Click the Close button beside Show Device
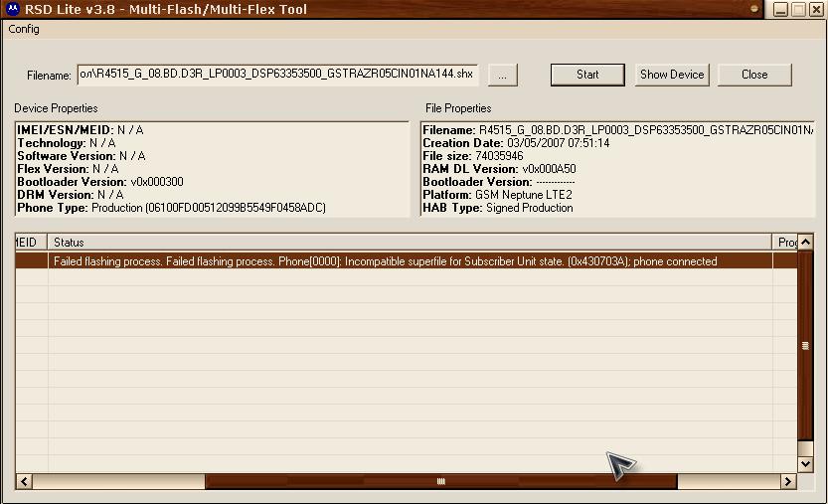This screenshot has height=504, width=828. pyautogui.click(x=754, y=75)
